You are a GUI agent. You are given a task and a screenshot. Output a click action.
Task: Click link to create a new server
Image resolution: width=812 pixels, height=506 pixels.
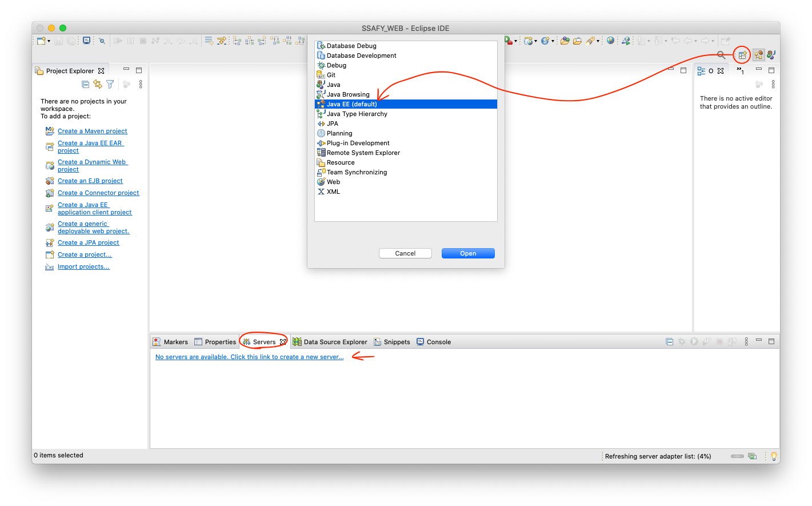point(250,357)
